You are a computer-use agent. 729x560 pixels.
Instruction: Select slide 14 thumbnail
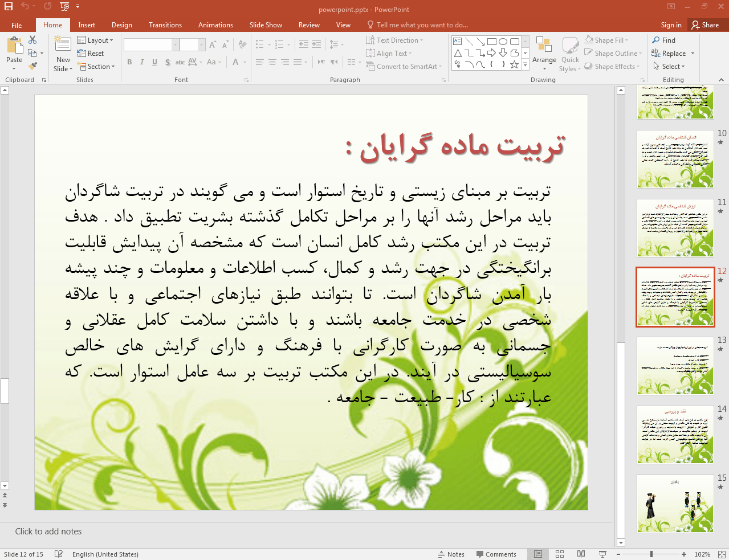(675, 435)
